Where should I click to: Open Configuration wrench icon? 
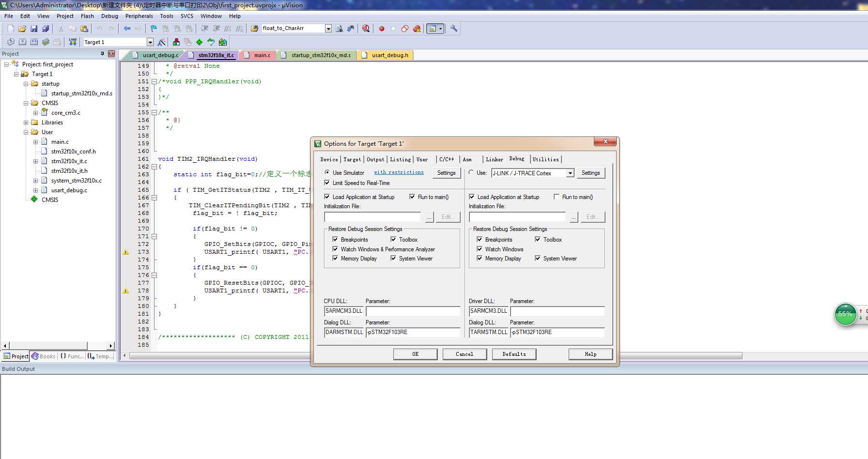coord(454,29)
